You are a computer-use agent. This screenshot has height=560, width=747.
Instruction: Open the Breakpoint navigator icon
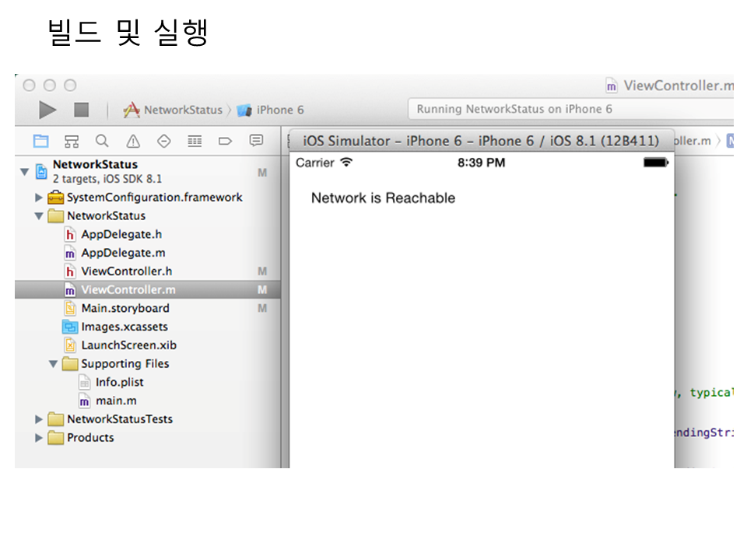pyautogui.click(x=225, y=141)
